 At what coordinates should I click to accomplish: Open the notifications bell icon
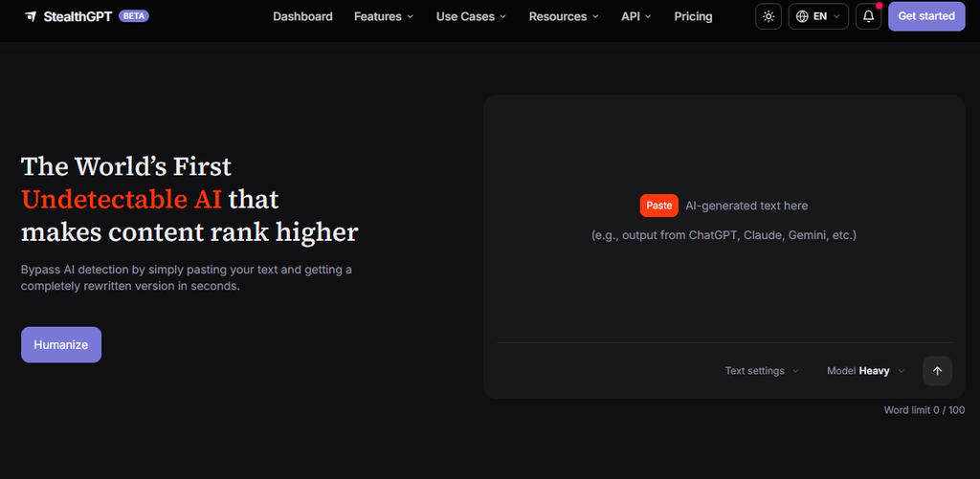[868, 16]
